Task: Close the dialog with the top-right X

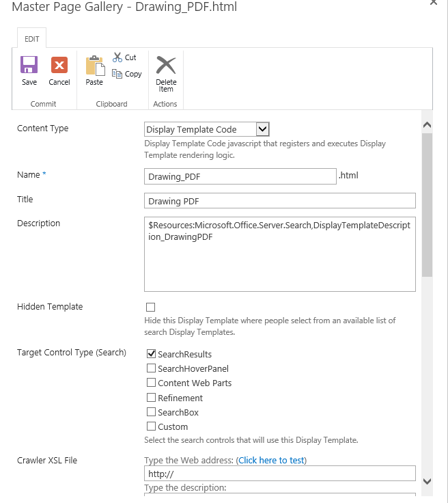Action: pyautogui.click(x=433, y=2)
